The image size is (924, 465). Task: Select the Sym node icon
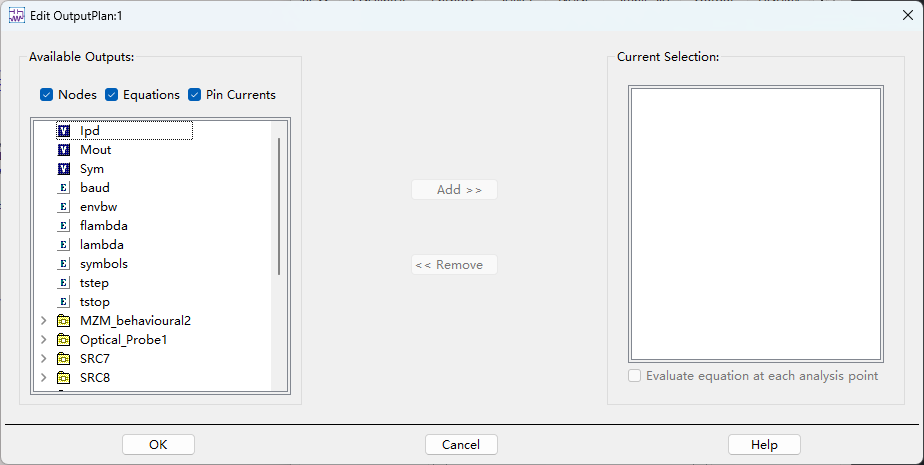coord(64,169)
